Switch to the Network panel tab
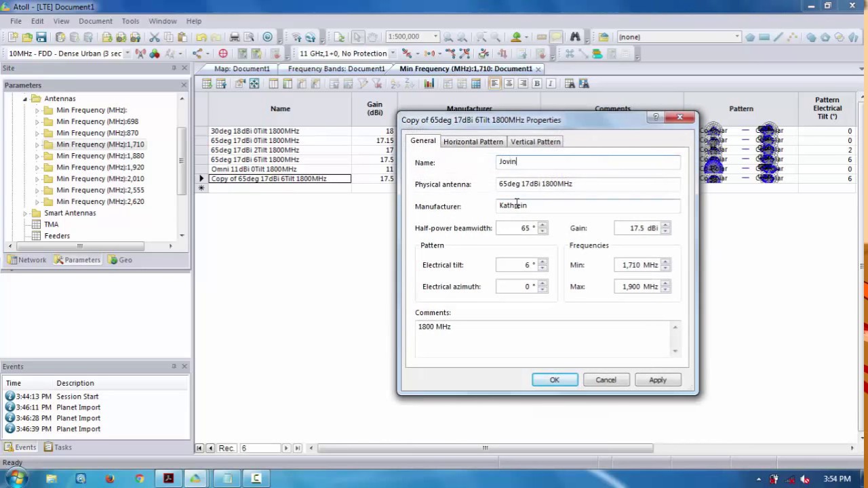Viewport: 868px width, 488px height. tap(27, 260)
